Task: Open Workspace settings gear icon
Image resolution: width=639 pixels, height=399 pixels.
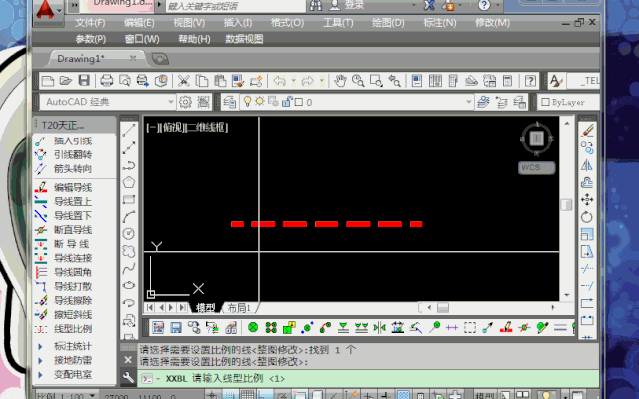Action: pos(185,102)
